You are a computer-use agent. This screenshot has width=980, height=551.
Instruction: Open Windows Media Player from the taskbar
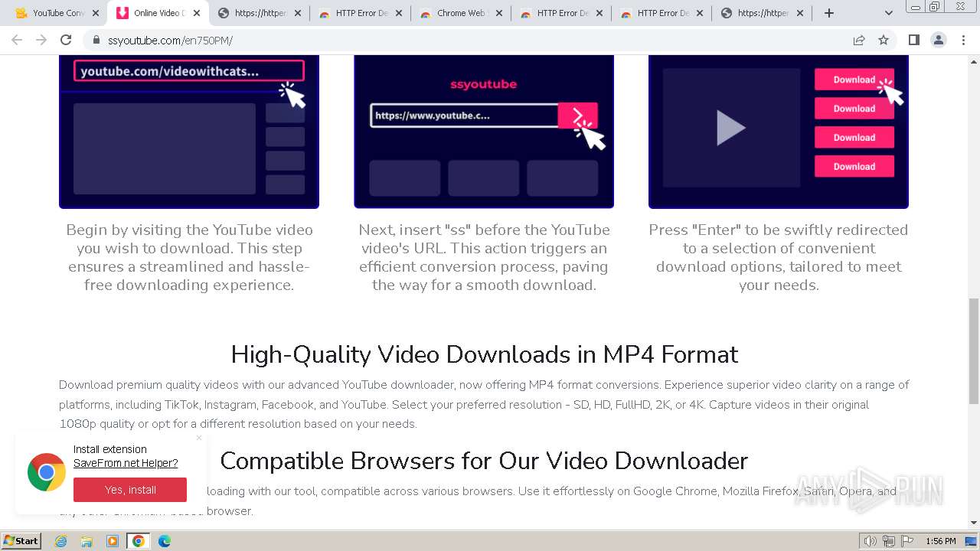point(113,541)
